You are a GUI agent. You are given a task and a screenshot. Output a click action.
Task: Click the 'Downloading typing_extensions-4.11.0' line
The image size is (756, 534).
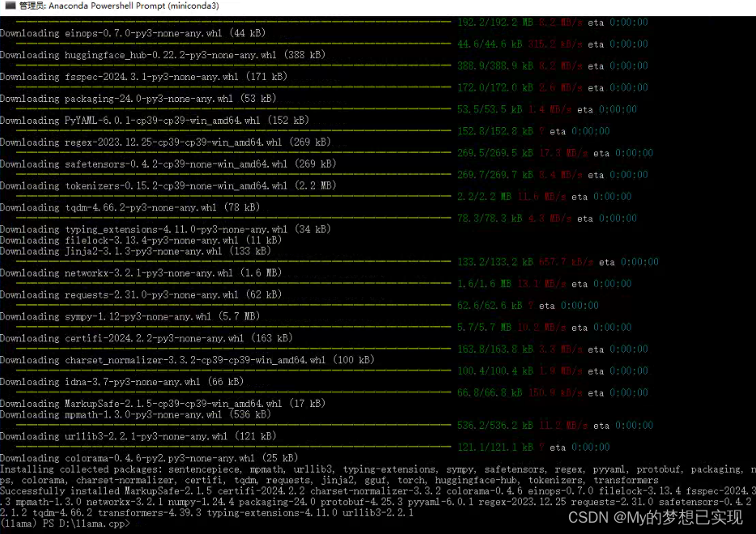165,229
